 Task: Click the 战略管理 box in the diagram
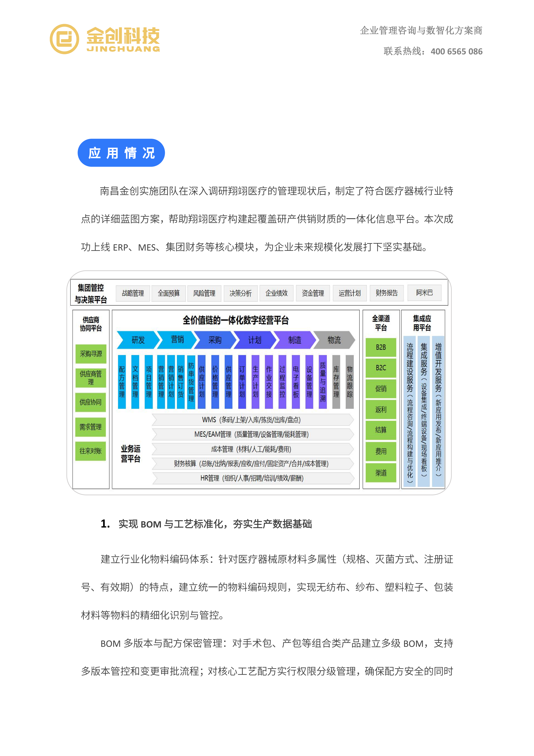[x=133, y=293]
